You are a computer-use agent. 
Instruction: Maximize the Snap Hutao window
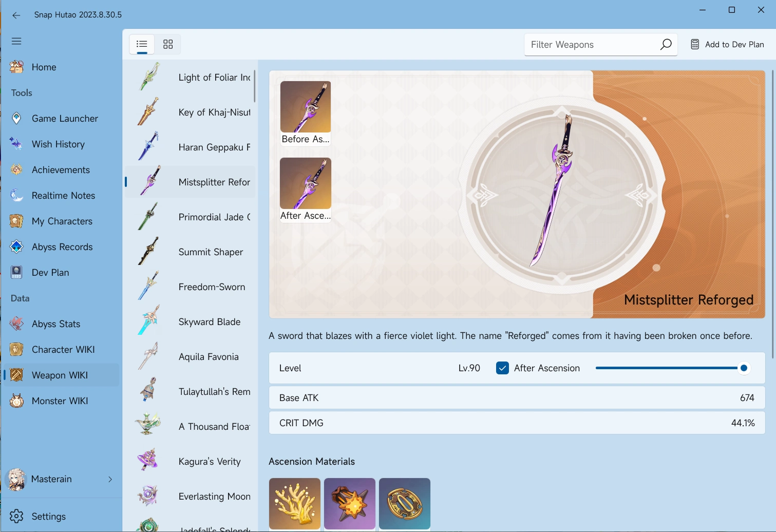coord(732,10)
